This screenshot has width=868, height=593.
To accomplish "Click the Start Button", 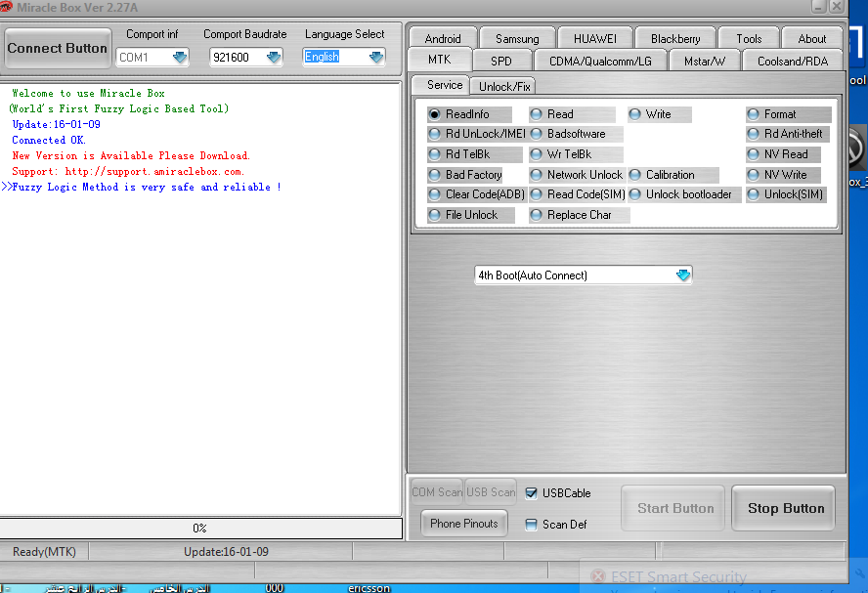I will pos(673,508).
